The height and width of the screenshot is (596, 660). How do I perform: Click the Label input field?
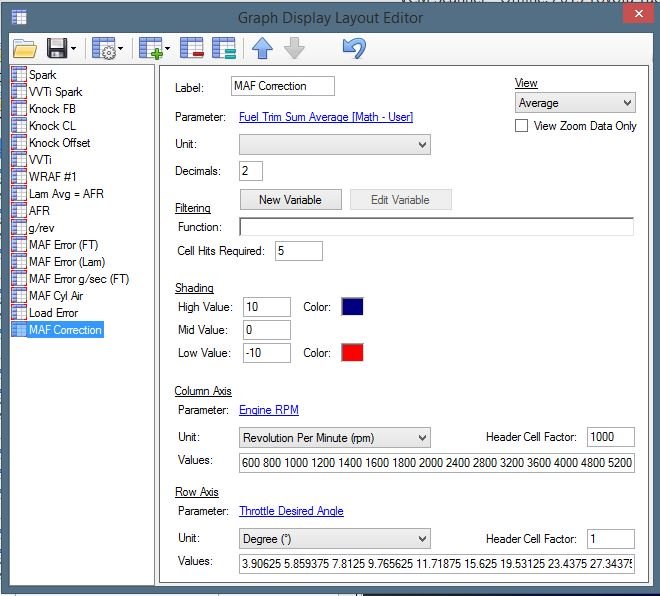click(x=282, y=86)
